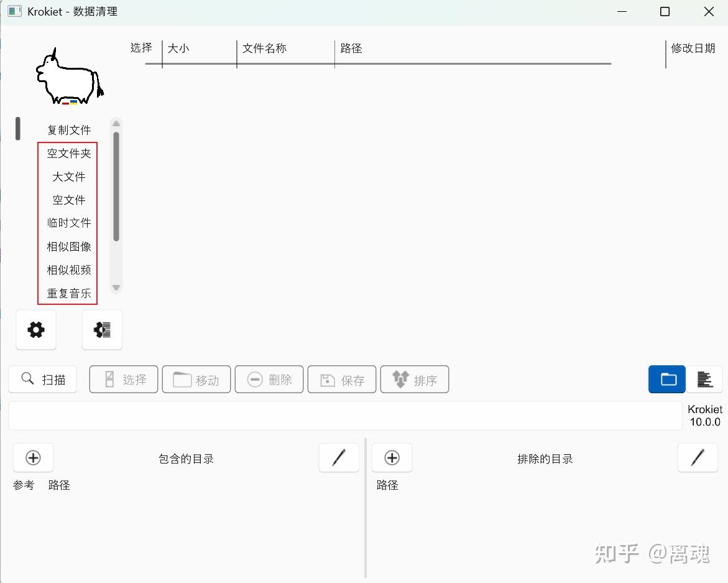Image resolution: width=728 pixels, height=583 pixels.
Task: Show directories panel via blue folder icon
Action: coord(666,380)
